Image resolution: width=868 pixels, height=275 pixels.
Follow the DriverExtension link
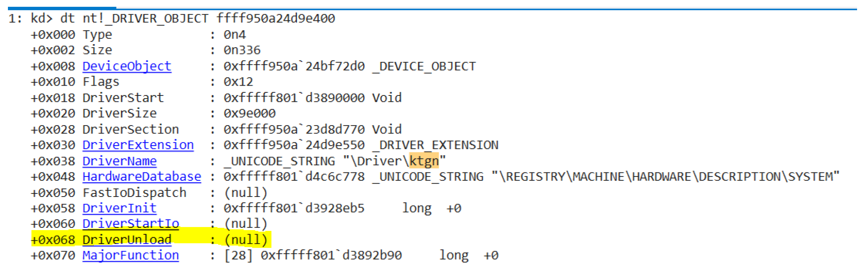138,145
